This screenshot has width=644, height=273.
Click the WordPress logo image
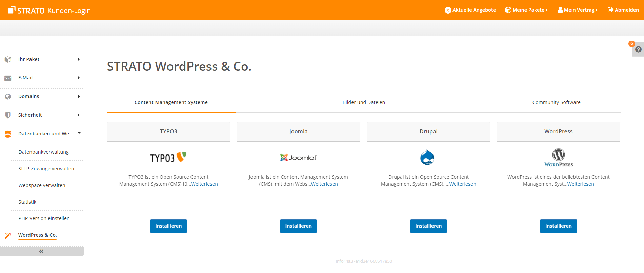(559, 158)
